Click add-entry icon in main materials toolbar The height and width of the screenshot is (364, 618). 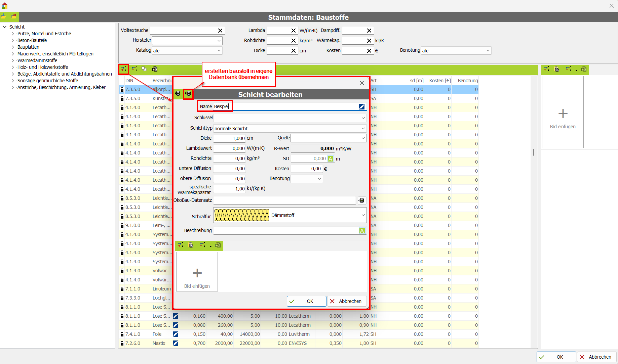124,69
